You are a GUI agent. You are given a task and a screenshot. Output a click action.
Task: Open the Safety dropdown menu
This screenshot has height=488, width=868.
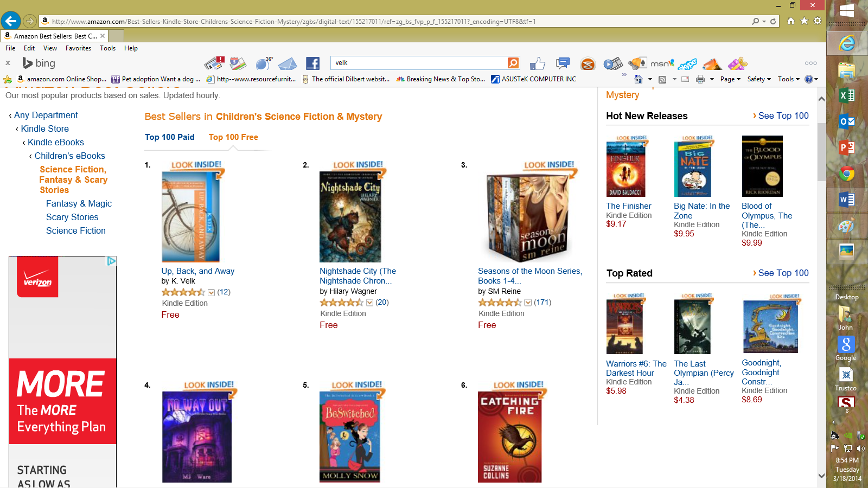(x=759, y=79)
